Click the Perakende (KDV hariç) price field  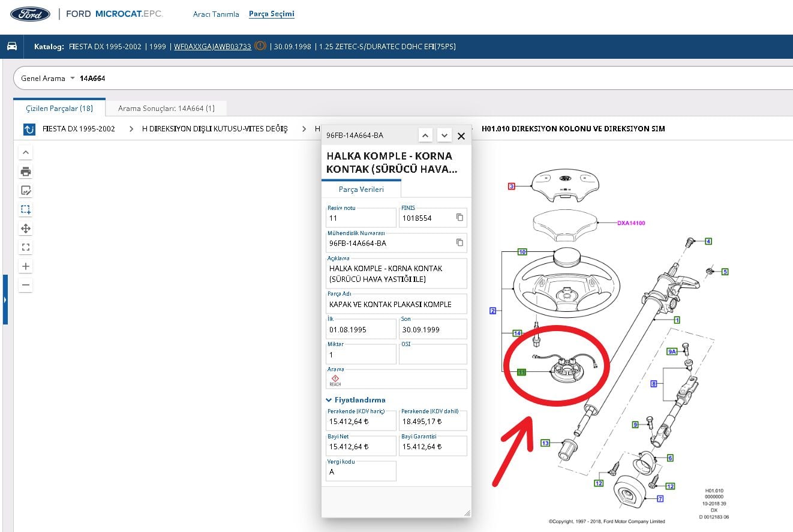(x=361, y=420)
